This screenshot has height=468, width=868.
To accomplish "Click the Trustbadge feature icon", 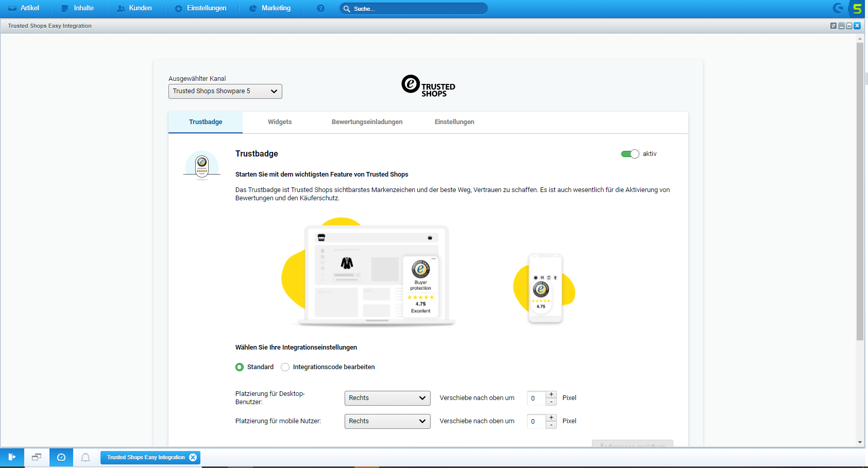I will click(202, 165).
